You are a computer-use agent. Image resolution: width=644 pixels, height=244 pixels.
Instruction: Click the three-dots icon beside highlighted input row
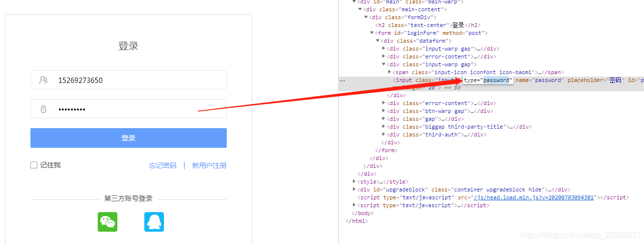[342, 80]
